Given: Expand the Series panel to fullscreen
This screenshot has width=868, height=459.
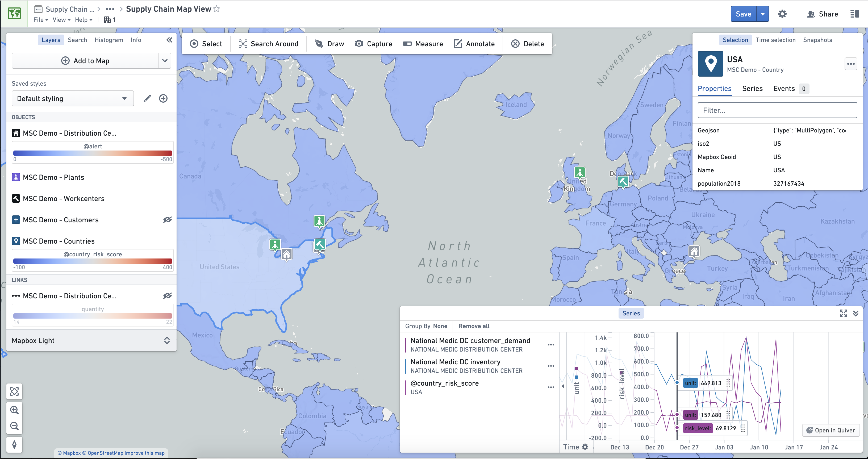Looking at the screenshot, I should point(844,314).
